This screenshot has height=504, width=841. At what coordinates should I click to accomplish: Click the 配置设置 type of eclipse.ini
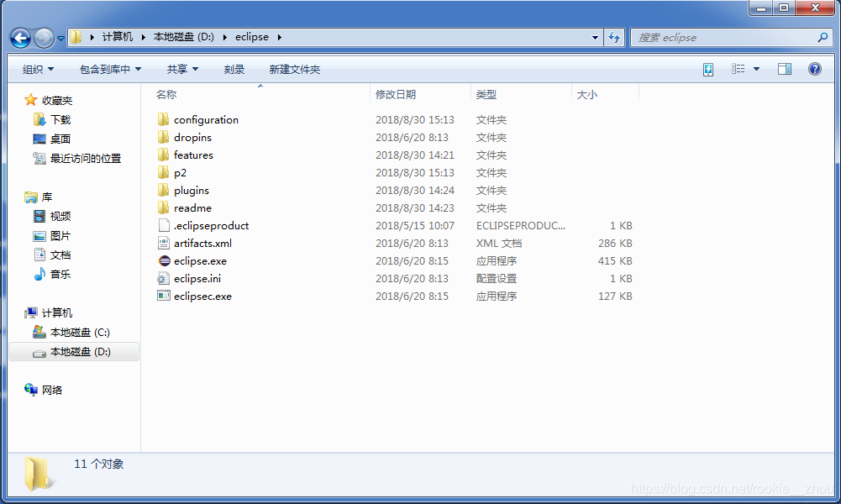(497, 278)
